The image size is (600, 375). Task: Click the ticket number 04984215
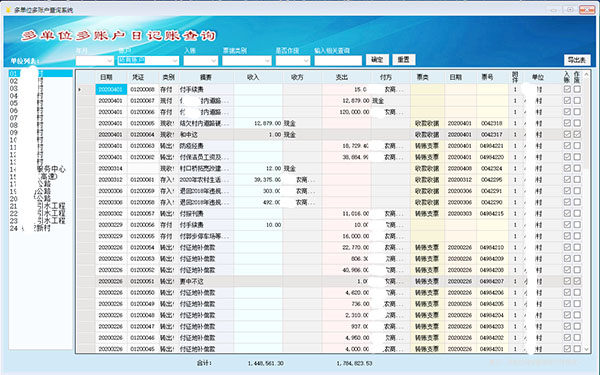pyautogui.click(x=492, y=214)
